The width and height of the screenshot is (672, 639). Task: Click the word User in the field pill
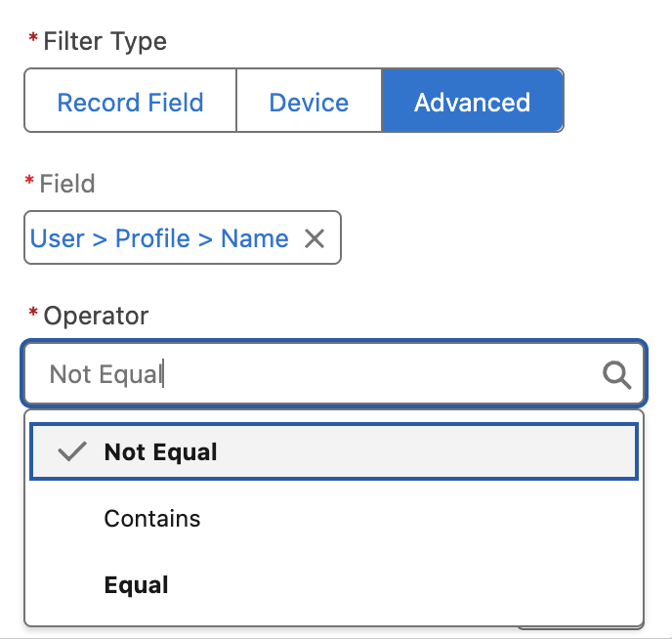[x=58, y=238]
